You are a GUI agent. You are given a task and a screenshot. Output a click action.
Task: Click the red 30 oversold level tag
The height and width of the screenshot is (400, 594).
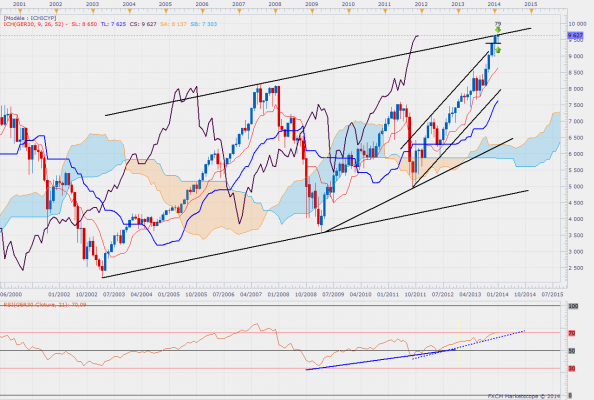point(572,369)
